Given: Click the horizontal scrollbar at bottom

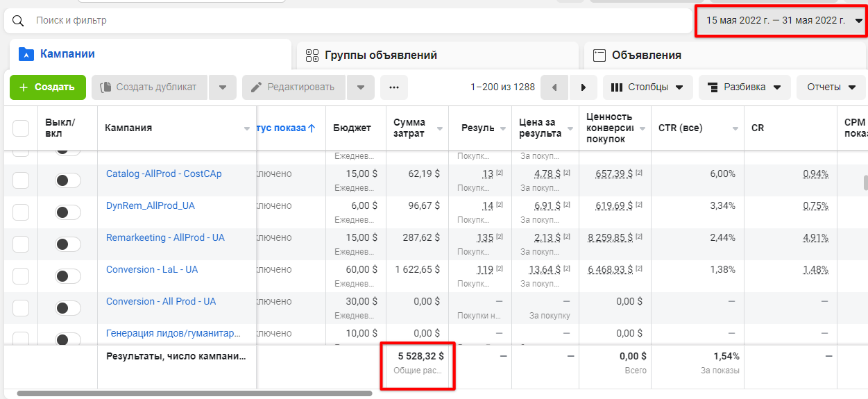Looking at the screenshot, I should tap(194, 393).
